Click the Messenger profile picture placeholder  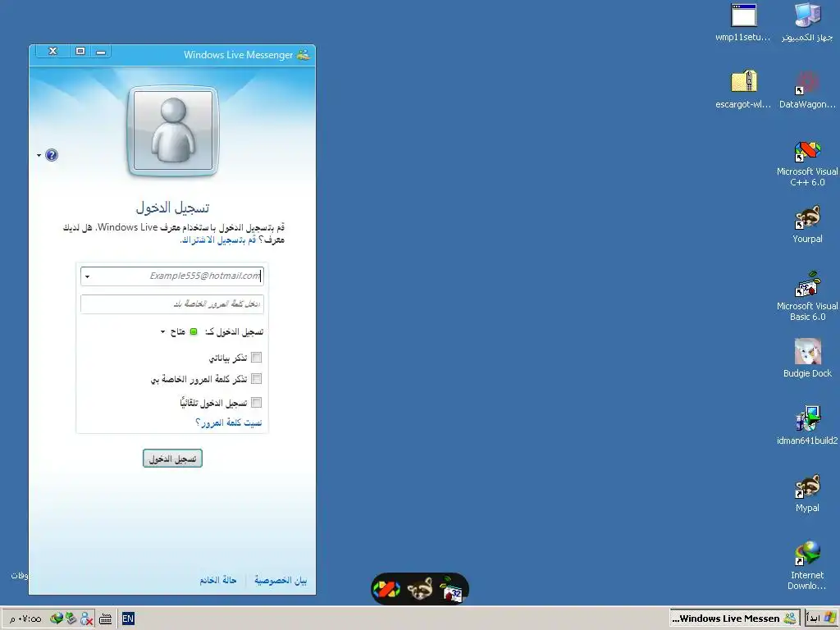tap(172, 130)
